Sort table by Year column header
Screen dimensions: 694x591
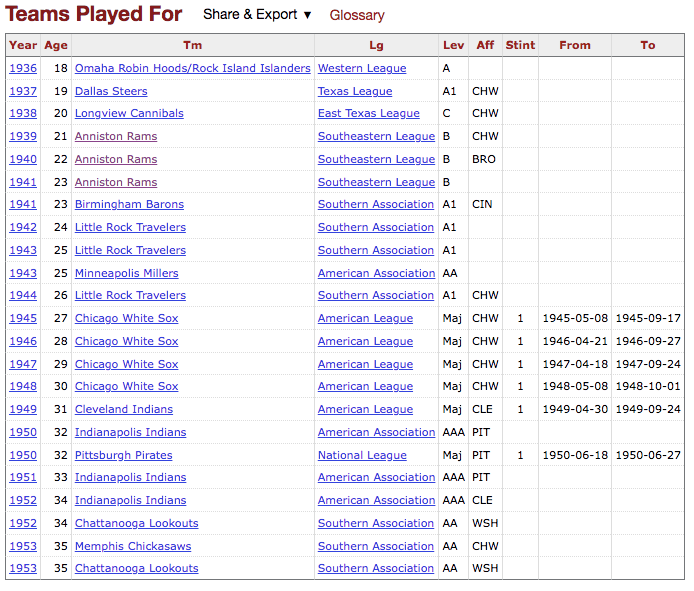click(x=23, y=45)
